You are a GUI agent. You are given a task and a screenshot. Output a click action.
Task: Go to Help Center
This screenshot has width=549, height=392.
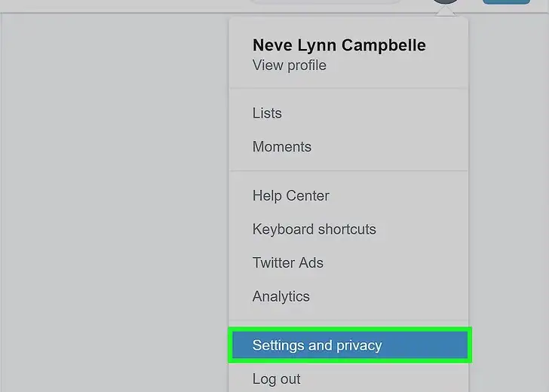click(291, 196)
